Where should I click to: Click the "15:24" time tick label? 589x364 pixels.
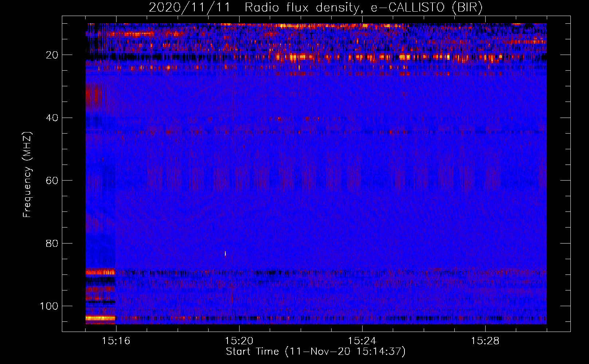pyautogui.click(x=362, y=341)
